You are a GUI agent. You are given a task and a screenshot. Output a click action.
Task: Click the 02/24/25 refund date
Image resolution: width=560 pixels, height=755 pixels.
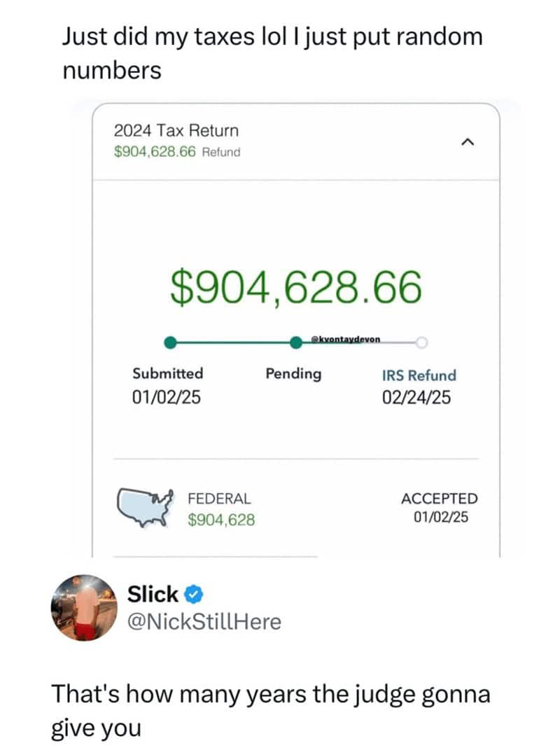(416, 398)
